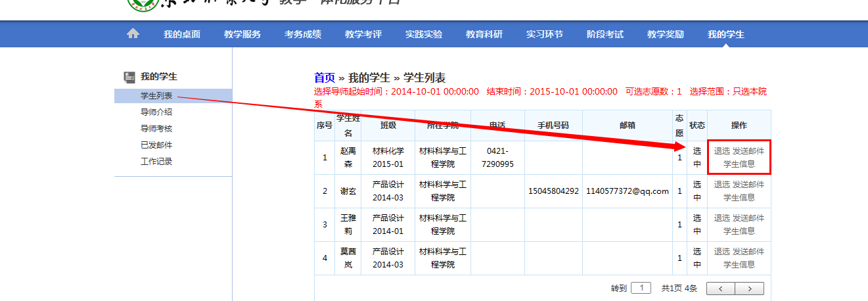This screenshot has width=868, height=301.
Task: Switch to 实践实验 in the navigation bar
Action: click(424, 34)
